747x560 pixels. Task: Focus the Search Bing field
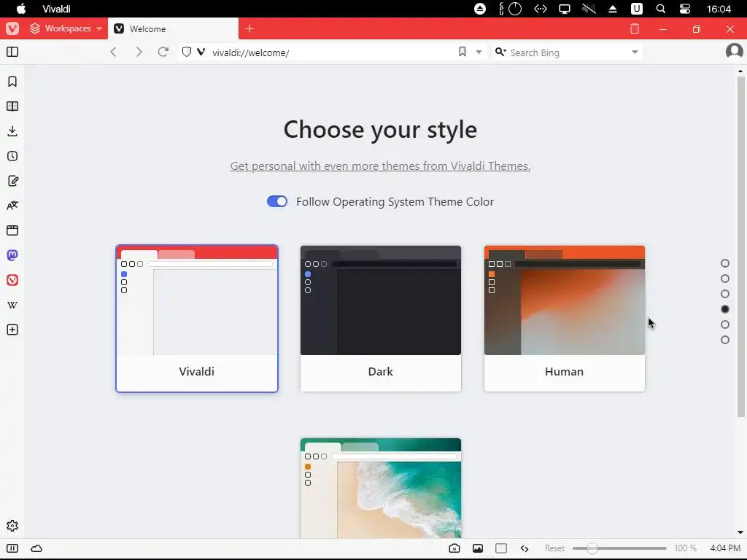click(567, 52)
